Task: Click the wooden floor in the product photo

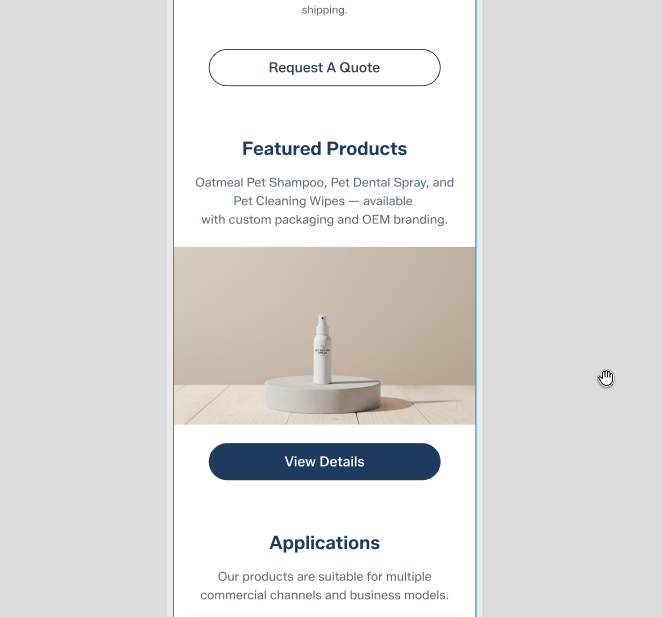Action: 427,408
